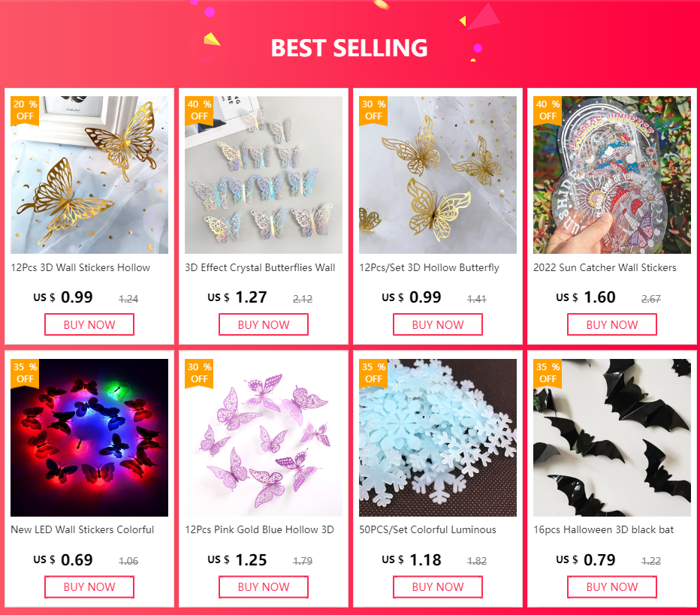Open the luminous snowflakes product image

(x=438, y=438)
